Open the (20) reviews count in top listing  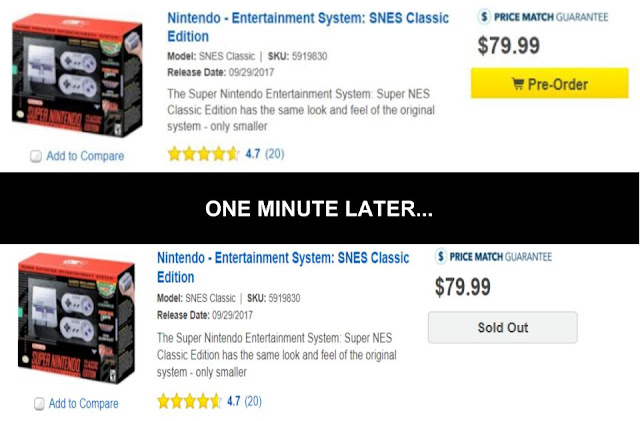coord(273,154)
